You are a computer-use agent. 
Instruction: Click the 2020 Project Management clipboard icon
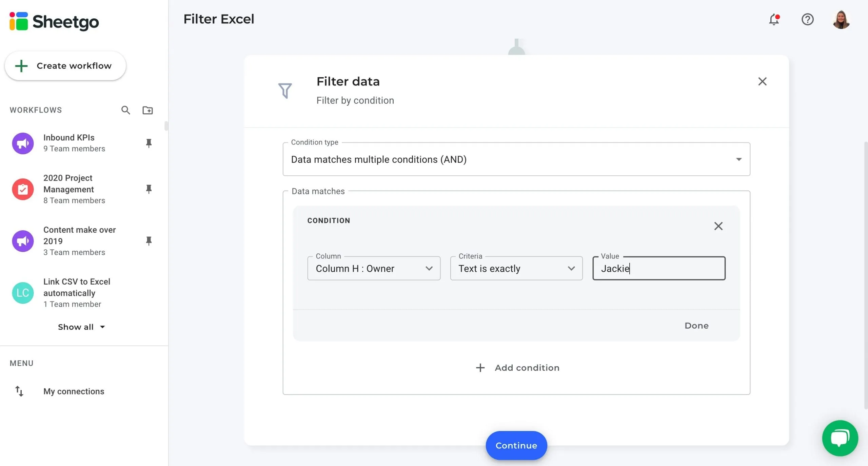pos(23,189)
